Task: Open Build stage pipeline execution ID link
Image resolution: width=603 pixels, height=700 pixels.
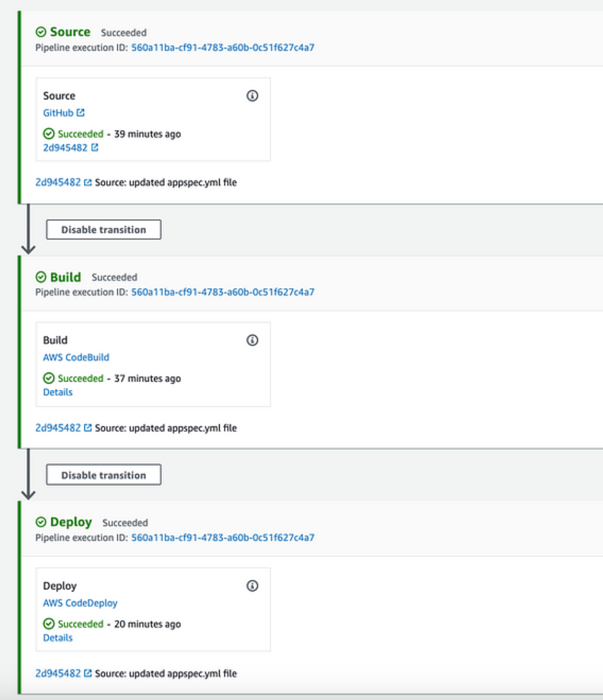Action: coord(223,292)
